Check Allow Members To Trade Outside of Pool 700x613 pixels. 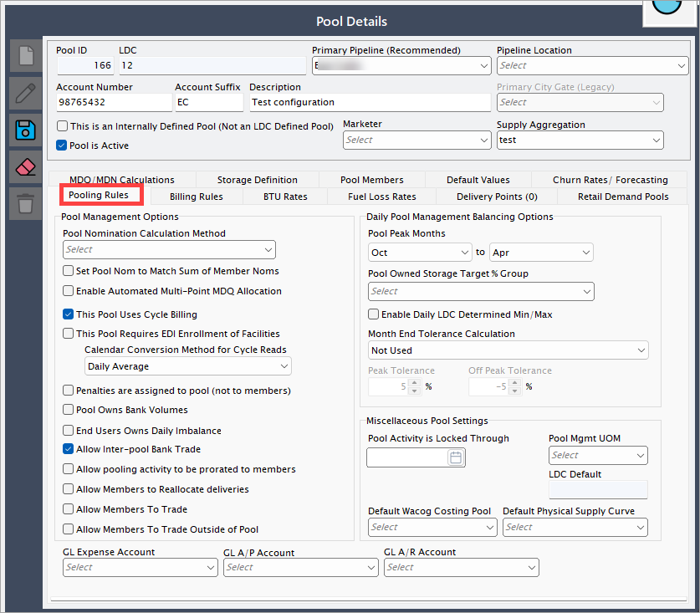68,529
